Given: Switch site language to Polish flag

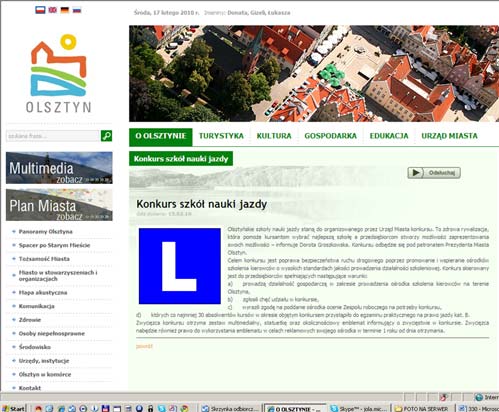Looking at the screenshot, I should coord(40,10).
